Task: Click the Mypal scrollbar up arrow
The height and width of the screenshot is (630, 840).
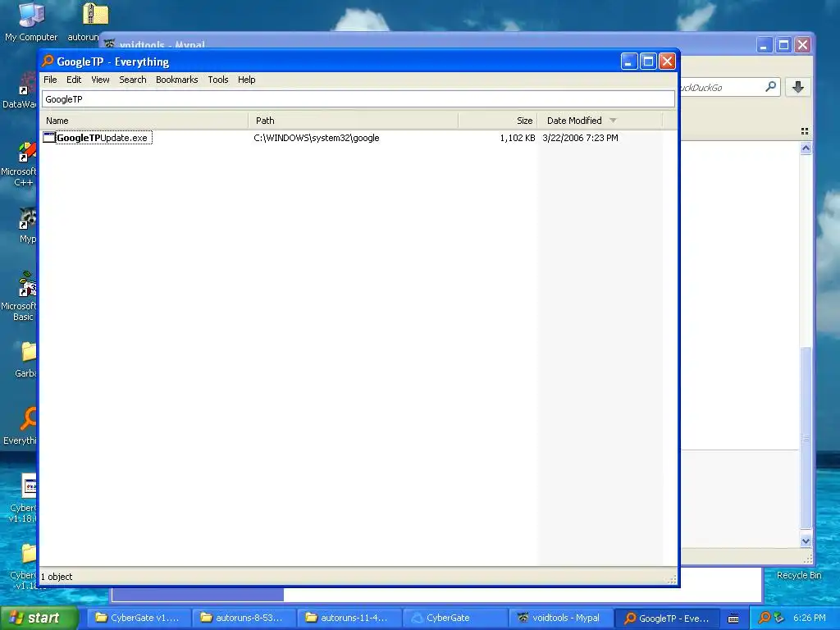Action: (806, 148)
